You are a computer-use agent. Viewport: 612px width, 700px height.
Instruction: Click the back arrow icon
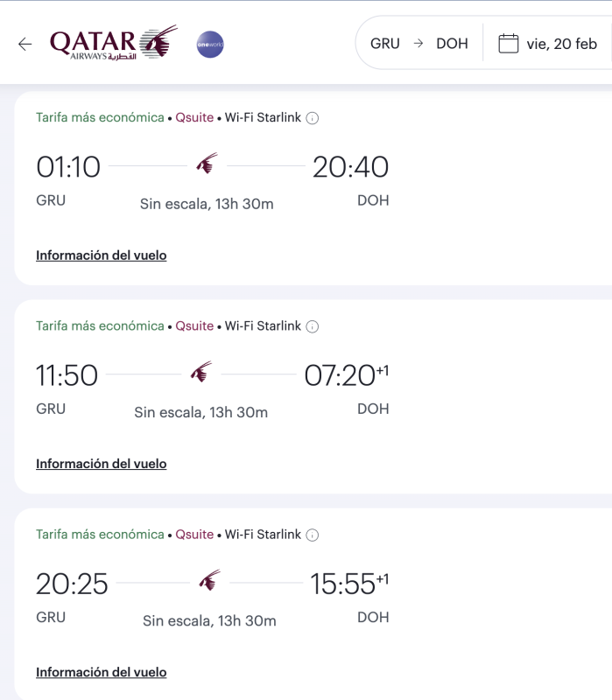[x=25, y=45]
